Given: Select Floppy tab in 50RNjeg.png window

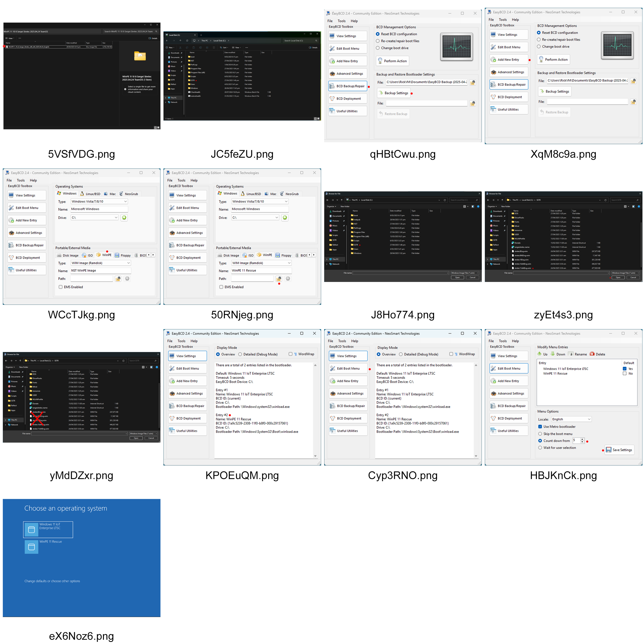Looking at the screenshot, I should (283, 255).
